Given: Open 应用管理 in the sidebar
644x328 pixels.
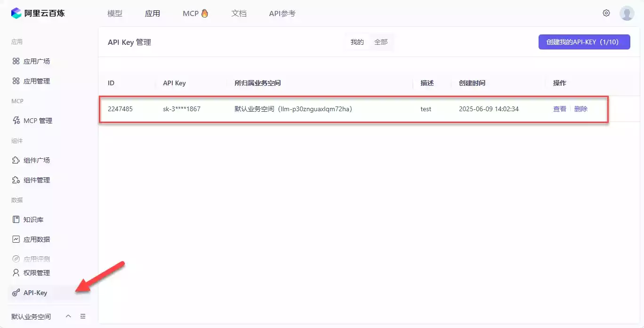Looking at the screenshot, I should [37, 81].
